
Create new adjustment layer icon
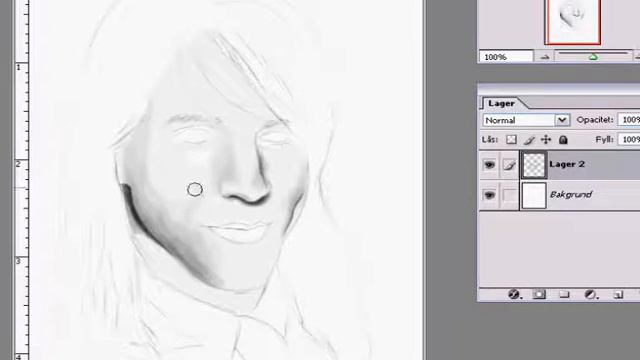[590, 294]
